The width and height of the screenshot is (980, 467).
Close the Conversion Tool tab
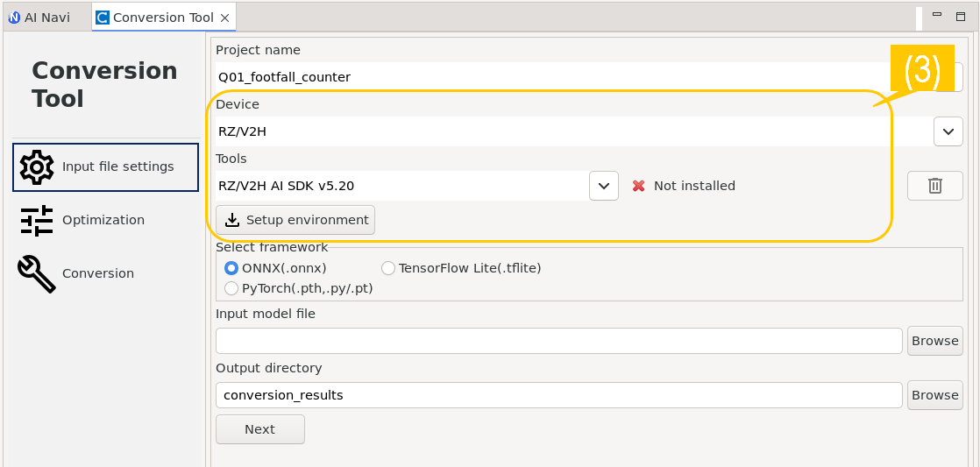tap(225, 18)
